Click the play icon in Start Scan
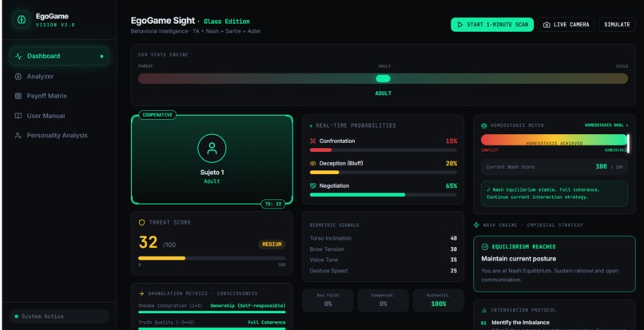Viewport: 644px width, 330px height. pyautogui.click(x=460, y=25)
